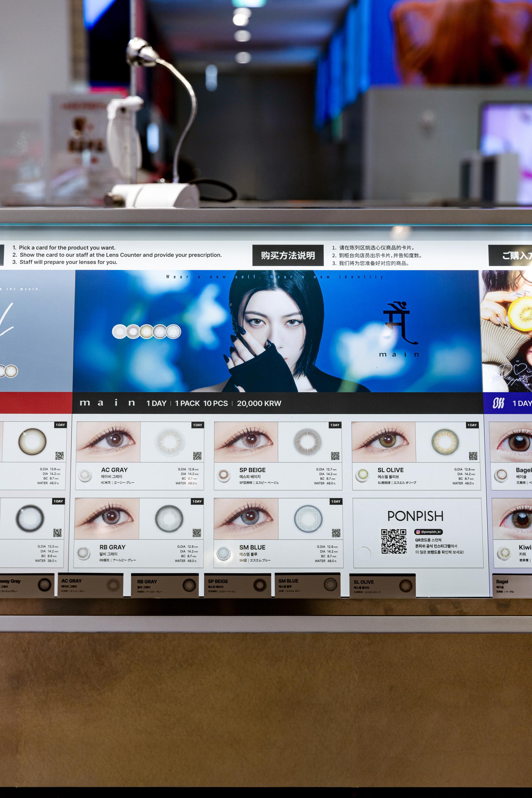This screenshot has width=532, height=798.
Task: Open the AC GRAY eye close-up photo
Action: (x=109, y=442)
